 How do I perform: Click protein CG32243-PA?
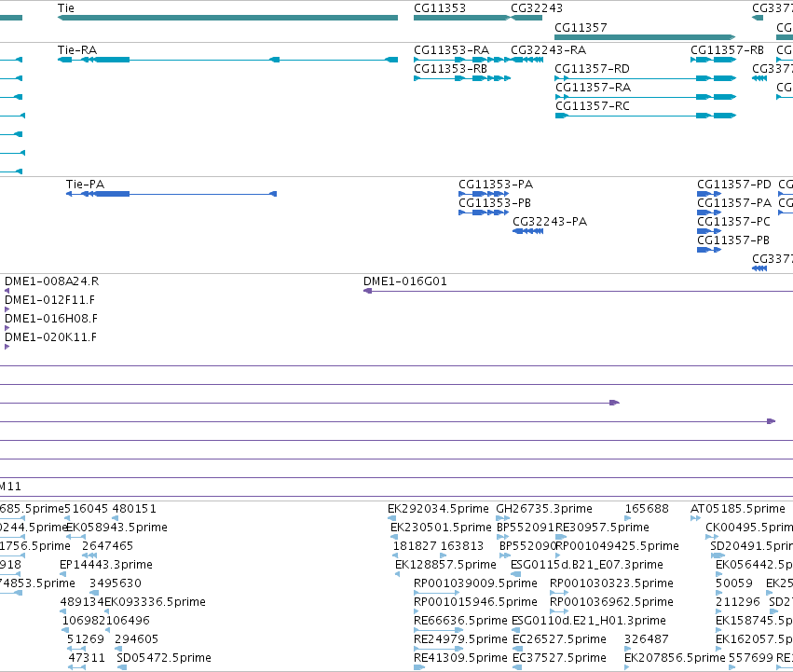550,222
